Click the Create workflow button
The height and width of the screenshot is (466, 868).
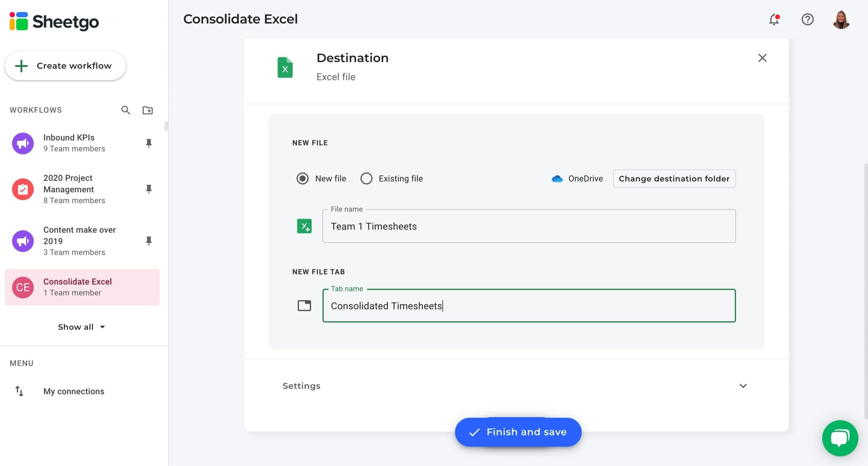[x=65, y=66]
